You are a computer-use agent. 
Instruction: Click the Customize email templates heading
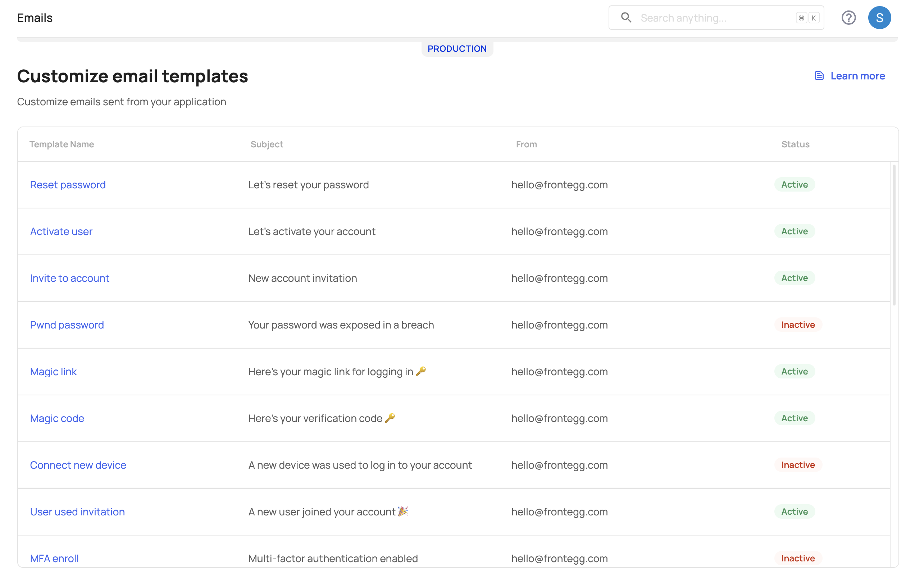pyautogui.click(x=133, y=75)
